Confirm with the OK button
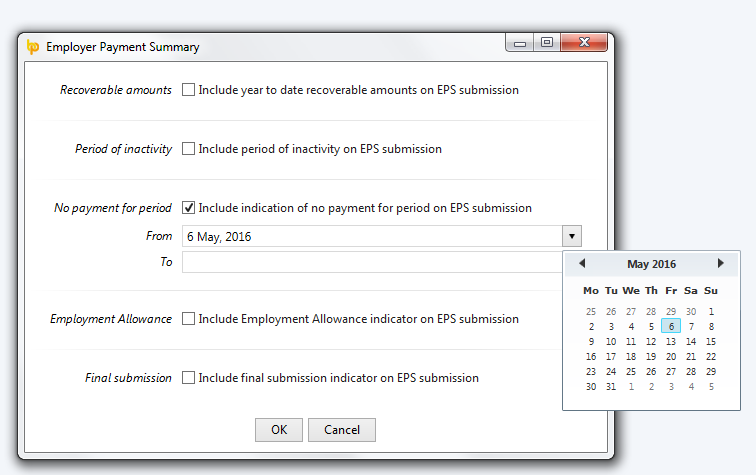The height and width of the screenshot is (475, 756). (x=279, y=430)
